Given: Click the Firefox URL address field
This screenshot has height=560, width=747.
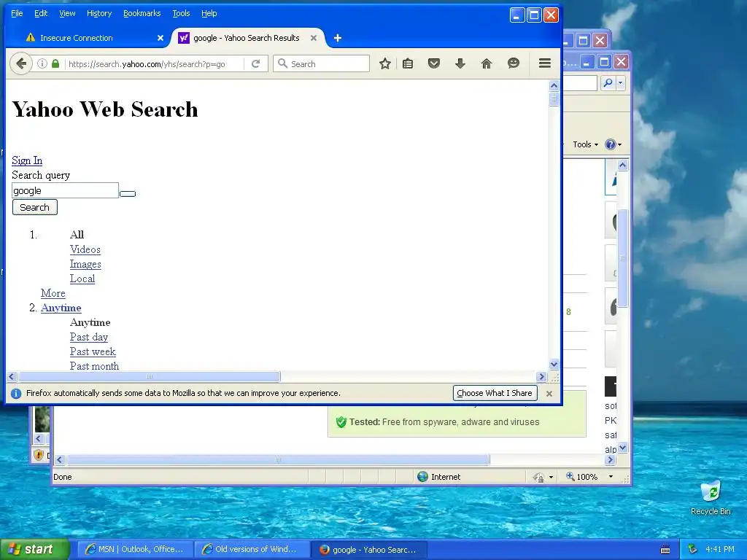Looking at the screenshot, I should point(155,64).
